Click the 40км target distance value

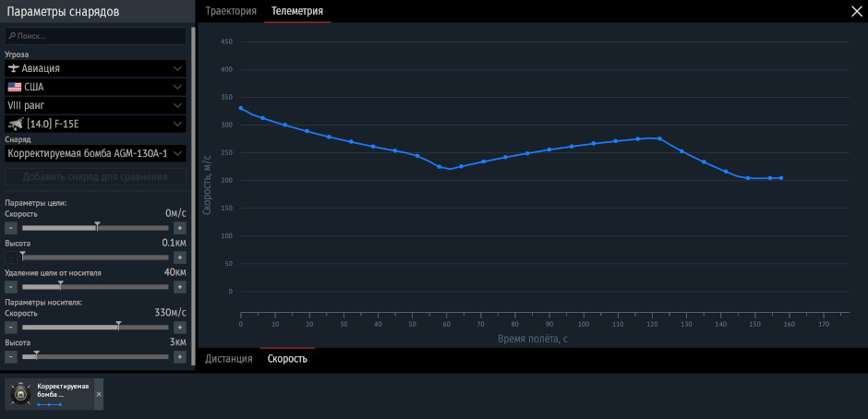[175, 272]
